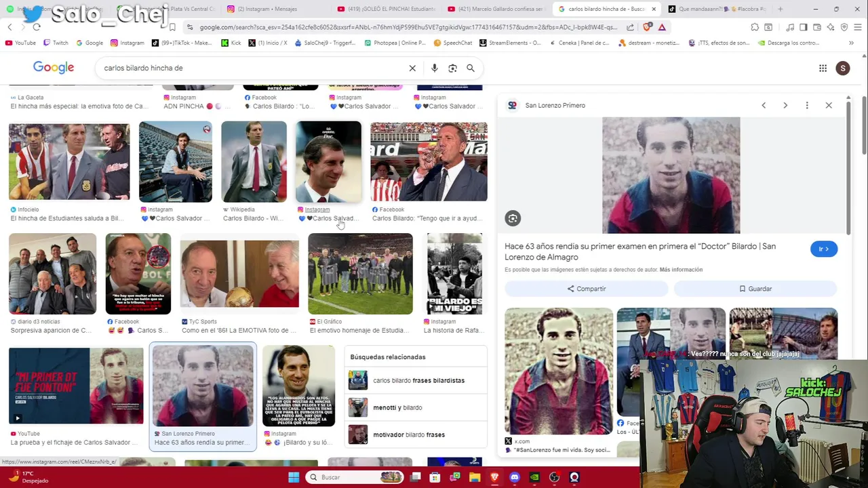Open Brave media playlist music icon
The width and height of the screenshot is (868, 488).
pos(790,27)
